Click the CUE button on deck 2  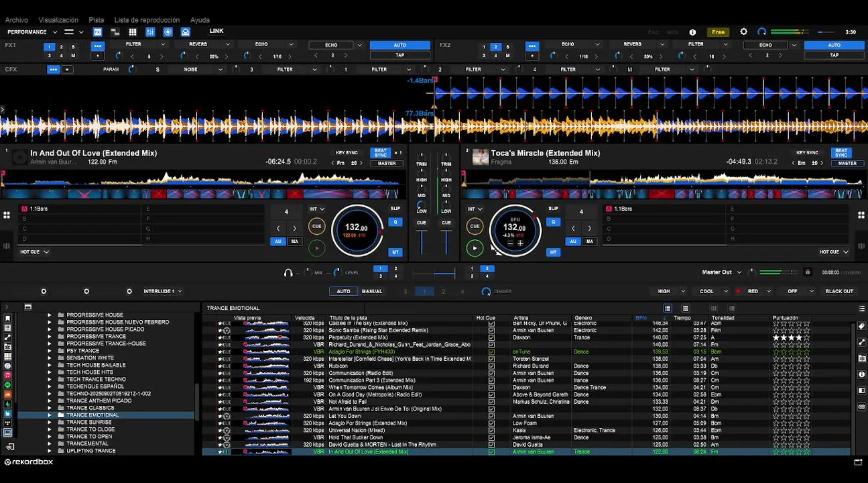point(475,226)
